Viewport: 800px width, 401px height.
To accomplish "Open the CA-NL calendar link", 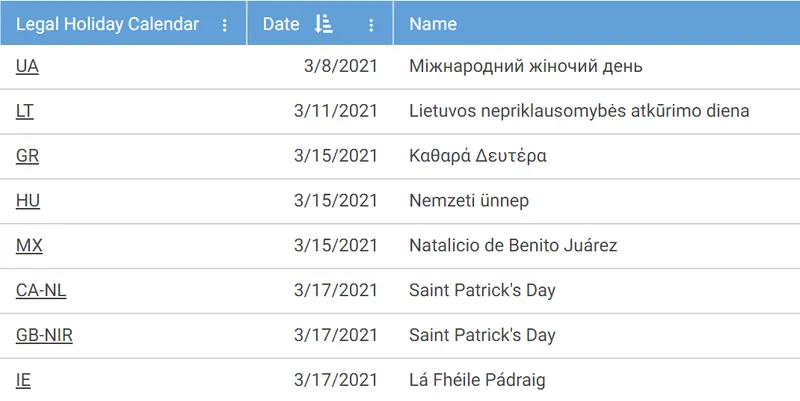I will 41,291.
